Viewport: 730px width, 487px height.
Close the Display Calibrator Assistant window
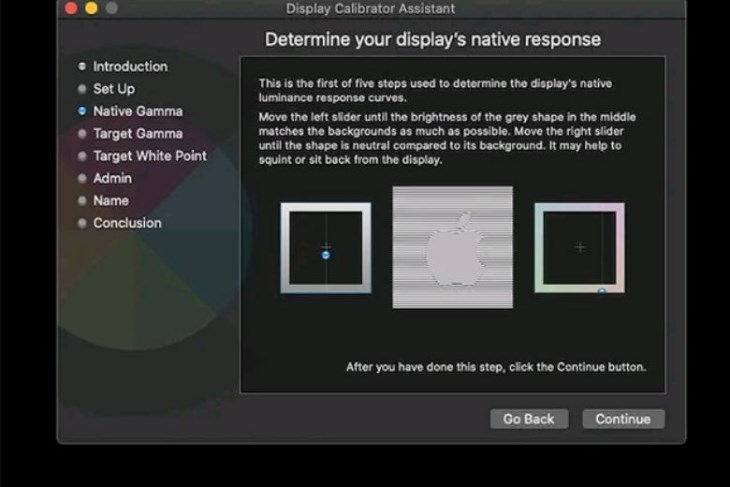coord(71,8)
